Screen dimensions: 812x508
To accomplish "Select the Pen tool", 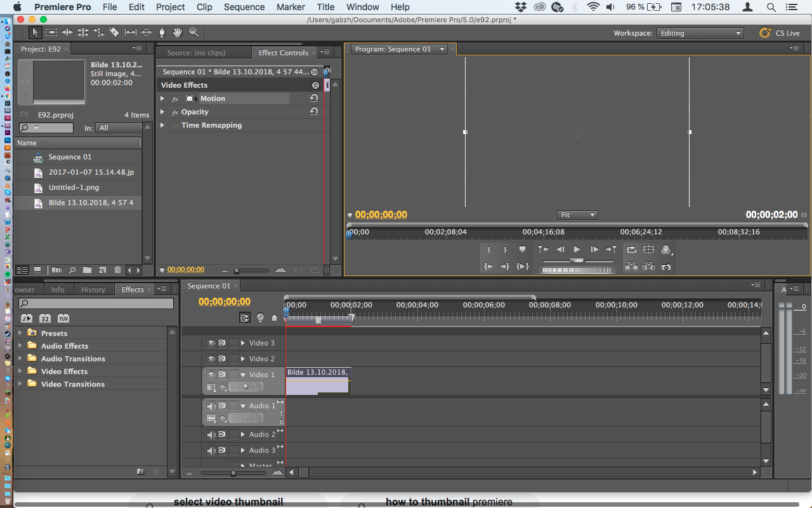I will 162,32.
